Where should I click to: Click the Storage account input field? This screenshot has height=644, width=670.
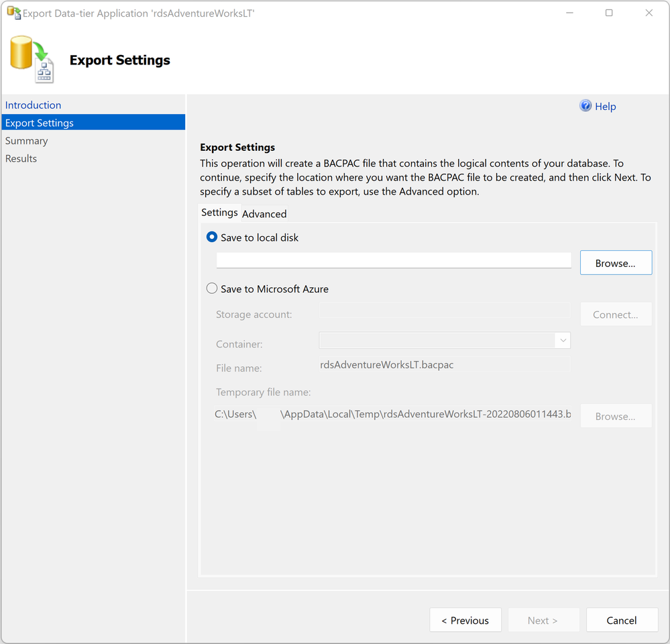pyautogui.click(x=445, y=311)
